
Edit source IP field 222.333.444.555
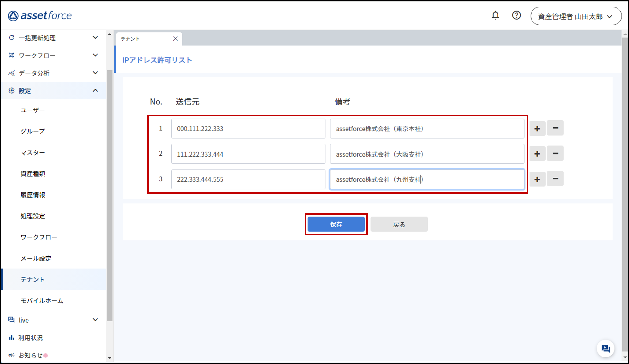[248, 179]
